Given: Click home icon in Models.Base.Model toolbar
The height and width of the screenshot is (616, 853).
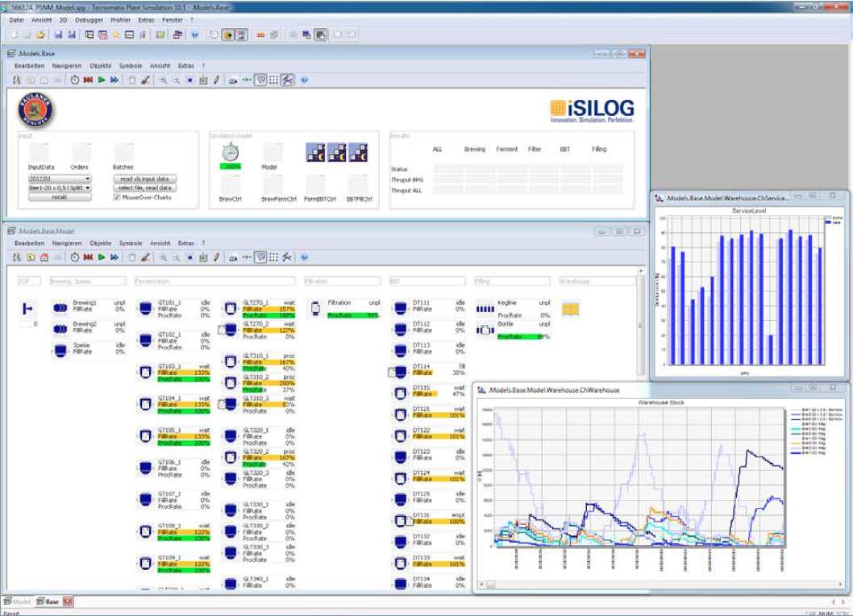Looking at the screenshot, I should 44,257.
